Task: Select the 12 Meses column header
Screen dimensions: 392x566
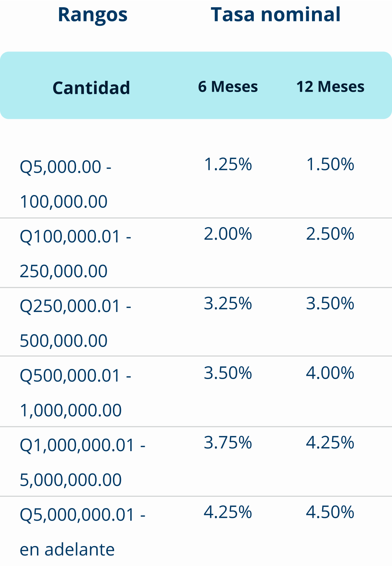Action: tap(330, 87)
